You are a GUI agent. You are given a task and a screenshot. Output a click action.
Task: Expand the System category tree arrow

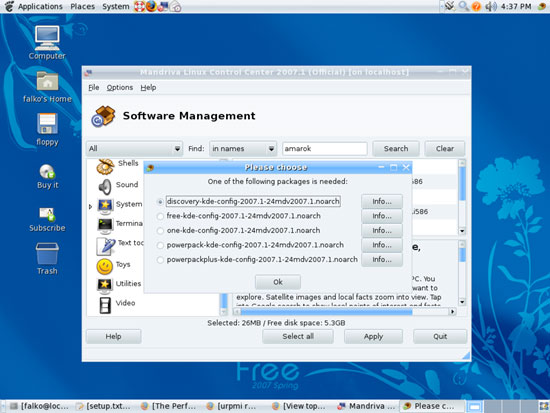coord(90,207)
